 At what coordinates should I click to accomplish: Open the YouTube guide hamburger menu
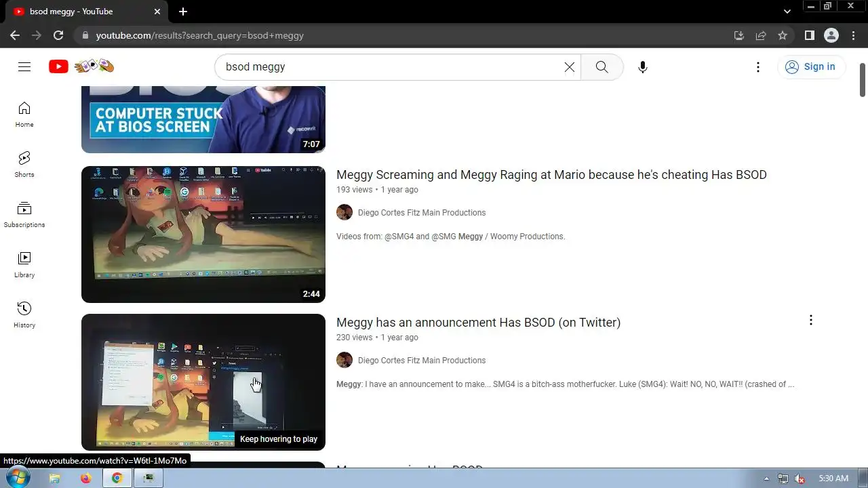(24, 66)
